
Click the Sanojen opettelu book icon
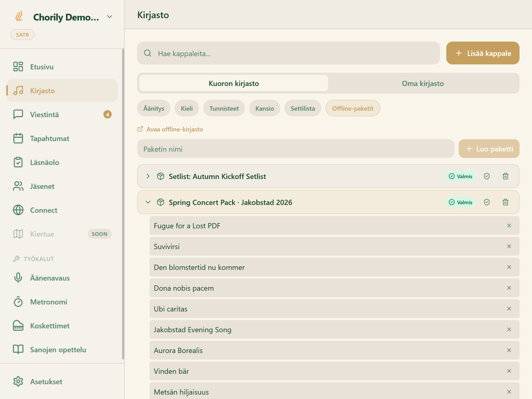pyautogui.click(x=18, y=349)
